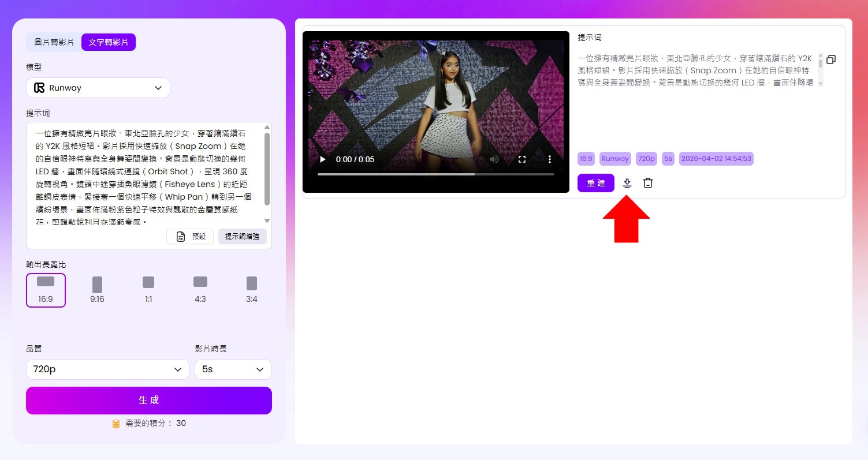Image resolution: width=868 pixels, height=460 pixels.
Task: Enter fullscreen on the video player
Action: click(522, 159)
